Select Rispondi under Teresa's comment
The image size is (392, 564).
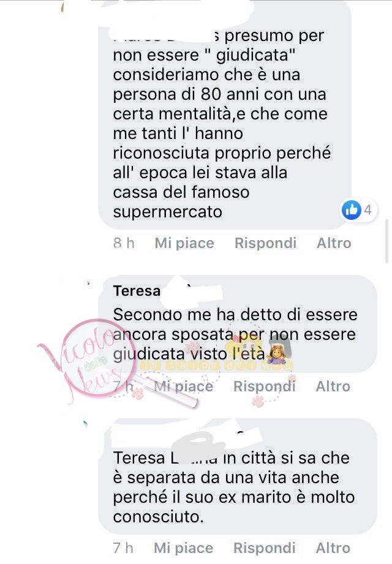tap(265, 386)
